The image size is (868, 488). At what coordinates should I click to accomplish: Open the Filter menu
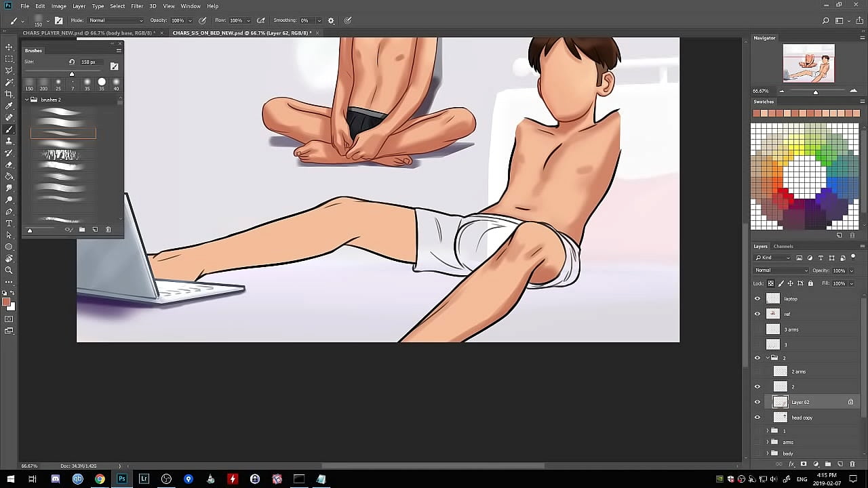coord(137,6)
